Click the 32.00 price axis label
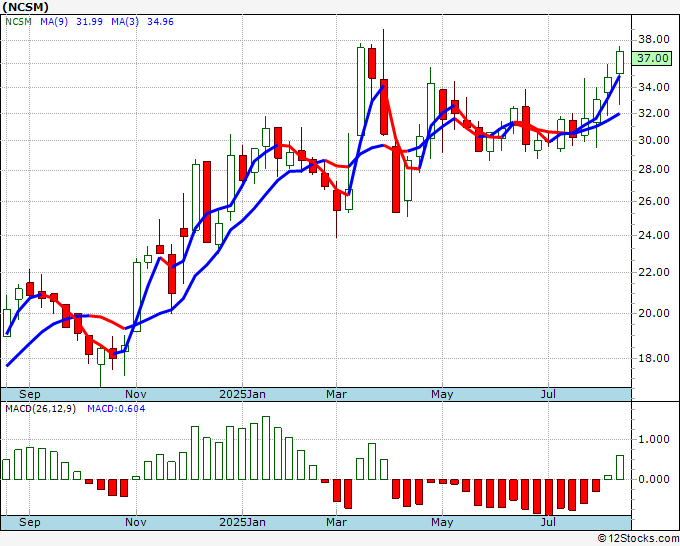 654,114
